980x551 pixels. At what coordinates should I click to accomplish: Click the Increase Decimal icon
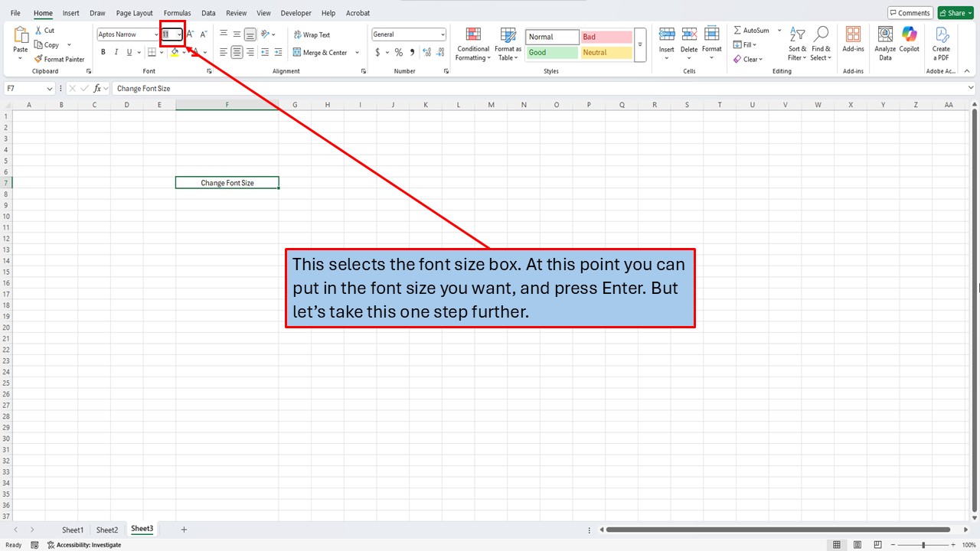(426, 52)
